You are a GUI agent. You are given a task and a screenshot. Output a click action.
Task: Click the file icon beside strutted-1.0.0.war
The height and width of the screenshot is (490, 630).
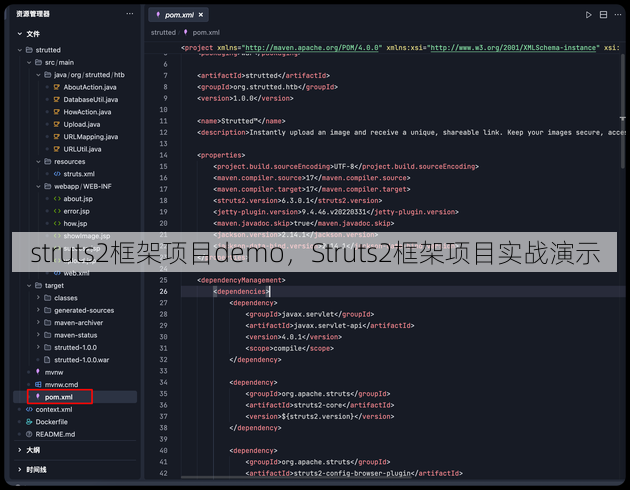tap(47, 359)
